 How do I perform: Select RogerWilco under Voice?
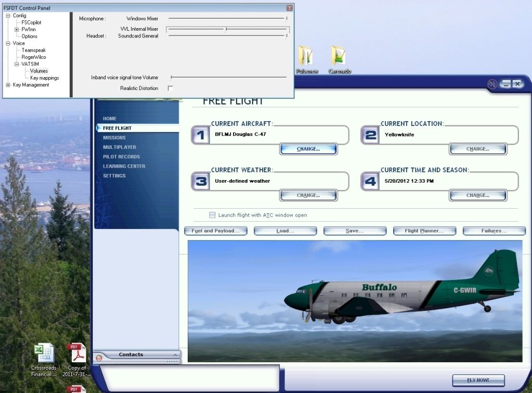coord(34,57)
